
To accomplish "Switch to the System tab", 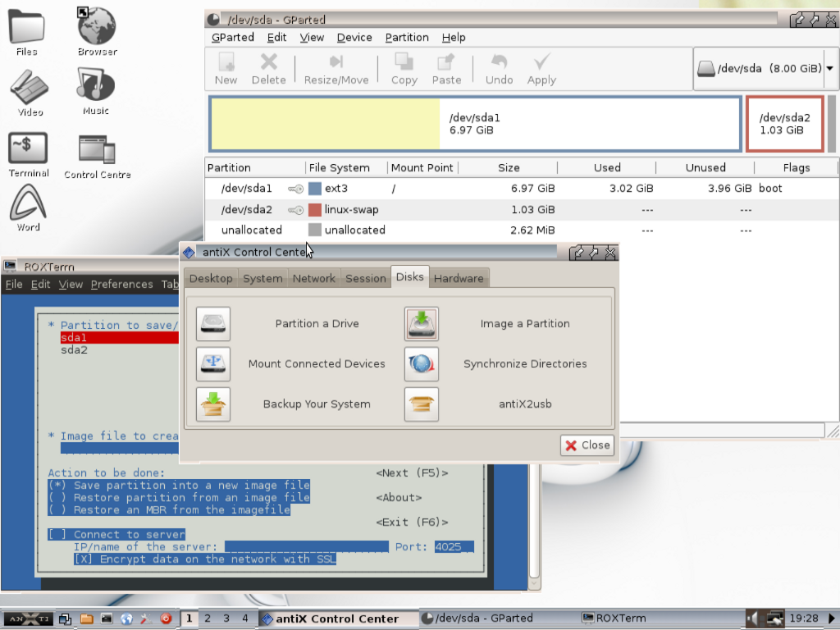I will (x=262, y=279).
